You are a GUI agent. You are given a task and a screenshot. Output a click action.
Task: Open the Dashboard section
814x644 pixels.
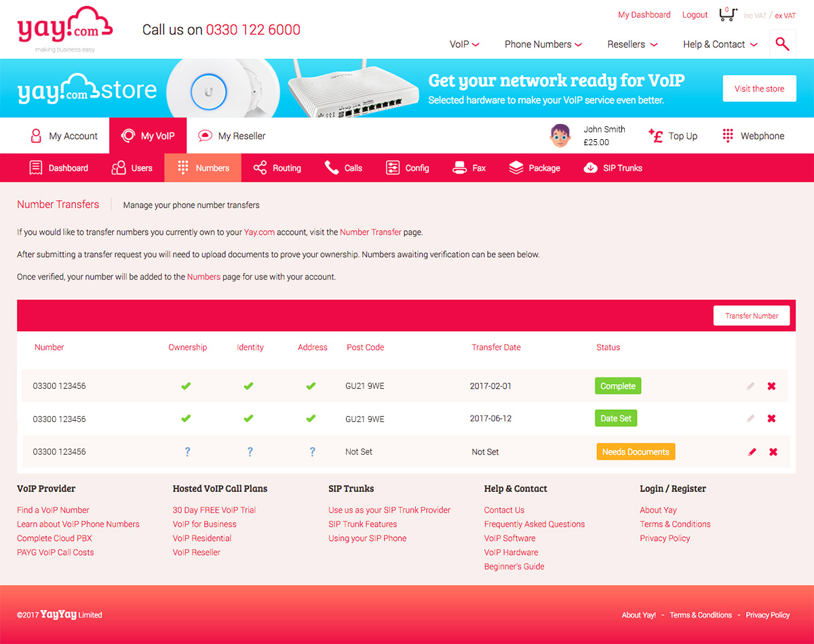(59, 168)
